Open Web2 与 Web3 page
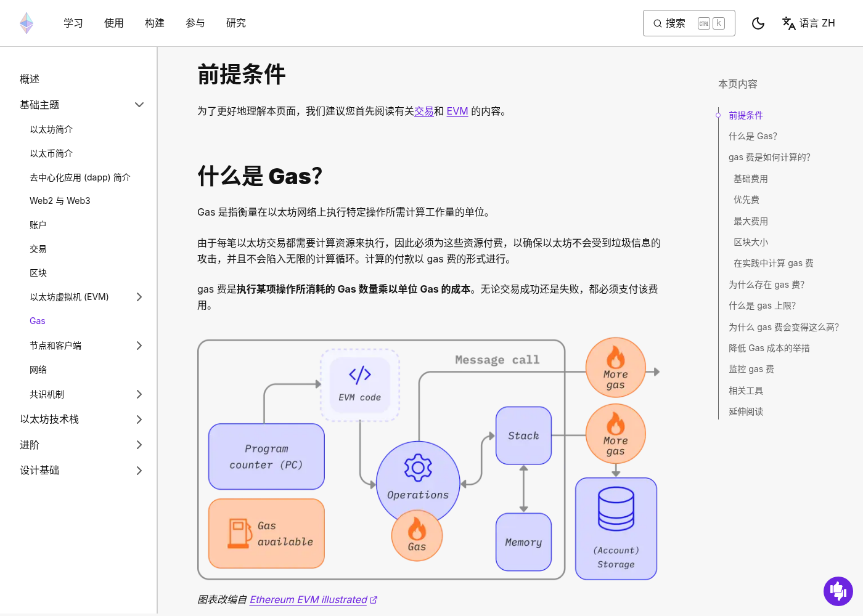The width and height of the screenshot is (863, 616). pyautogui.click(x=60, y=201)
